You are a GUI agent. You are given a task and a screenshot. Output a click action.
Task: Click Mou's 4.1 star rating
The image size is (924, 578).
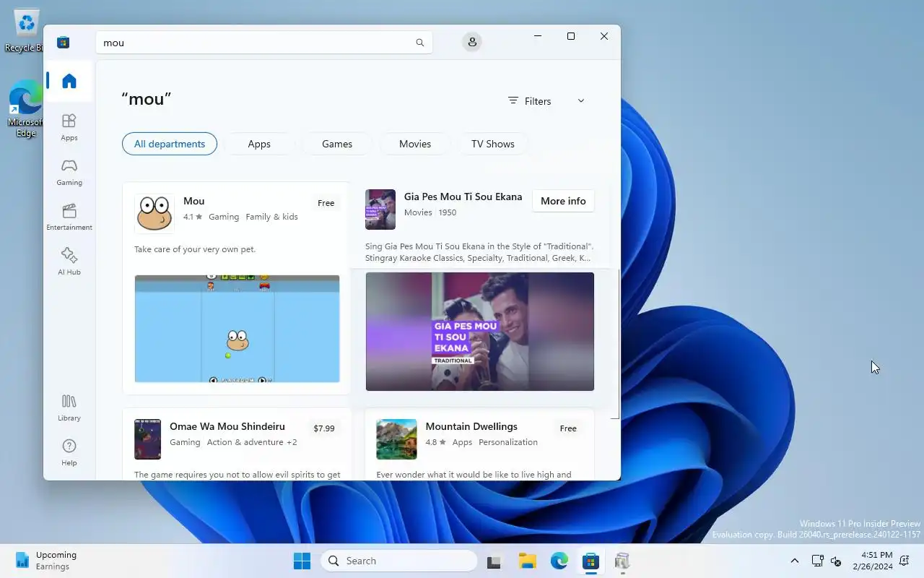[193, 217]
